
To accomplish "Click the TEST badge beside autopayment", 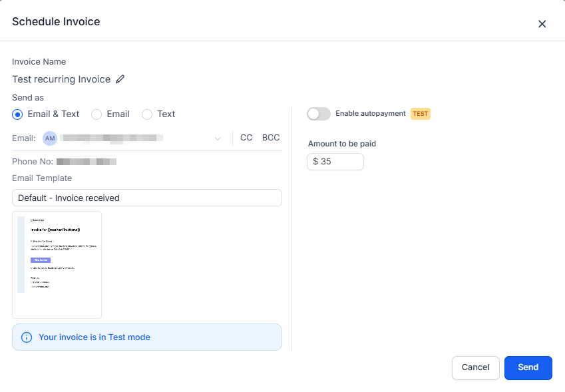I will [421, 114].
